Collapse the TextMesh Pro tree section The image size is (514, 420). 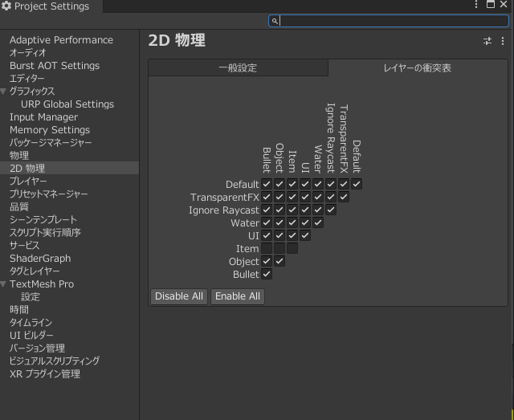3,284
